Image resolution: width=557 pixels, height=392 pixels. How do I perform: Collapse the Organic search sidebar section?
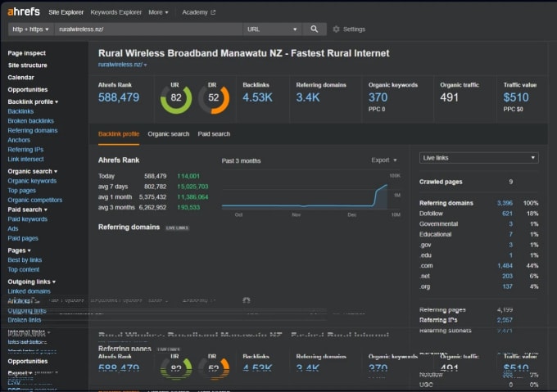[x=32, y=171]
